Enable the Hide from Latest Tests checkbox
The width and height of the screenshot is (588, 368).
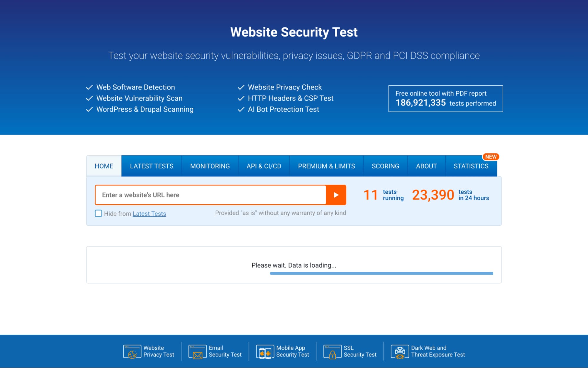click(98, 213)
